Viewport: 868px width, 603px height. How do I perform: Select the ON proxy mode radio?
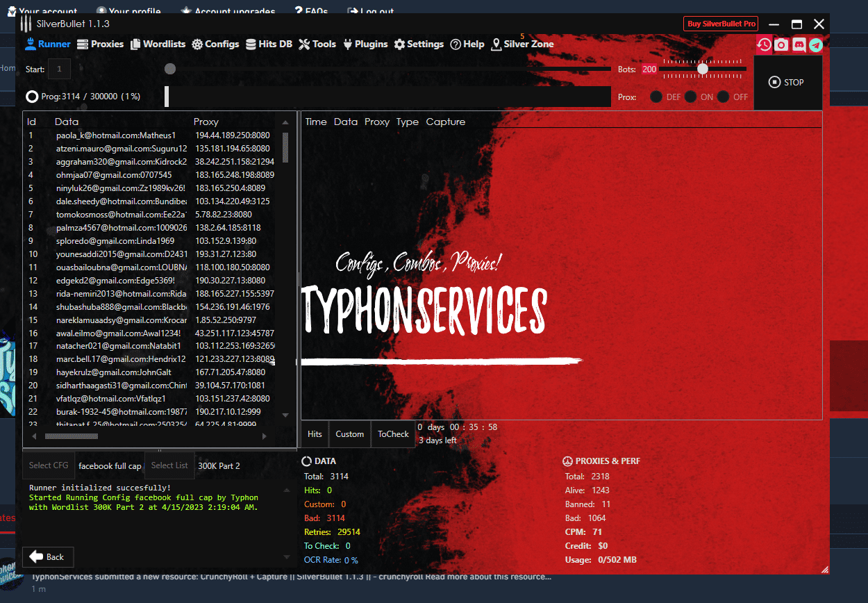(x=690, y=97)
